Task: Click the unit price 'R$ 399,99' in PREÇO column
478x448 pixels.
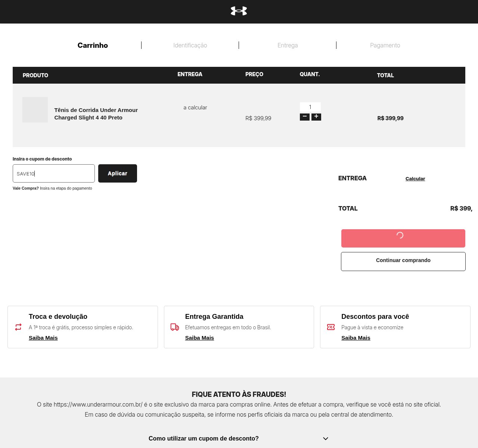Action: (258, 118)
